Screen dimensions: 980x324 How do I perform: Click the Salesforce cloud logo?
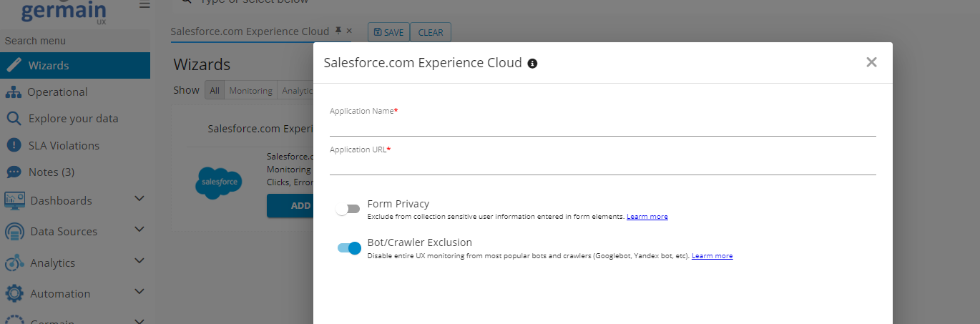[x=218, y=183]
